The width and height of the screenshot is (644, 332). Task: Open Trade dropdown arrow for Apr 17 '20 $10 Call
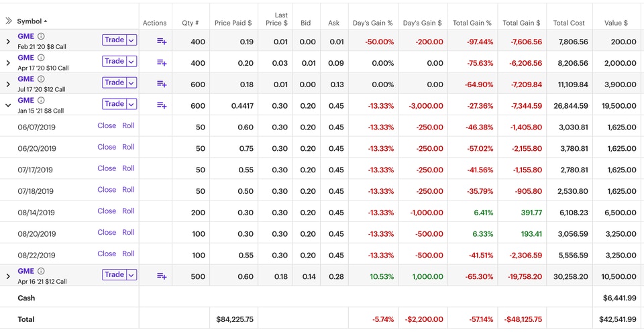click(x=131, y=62)
